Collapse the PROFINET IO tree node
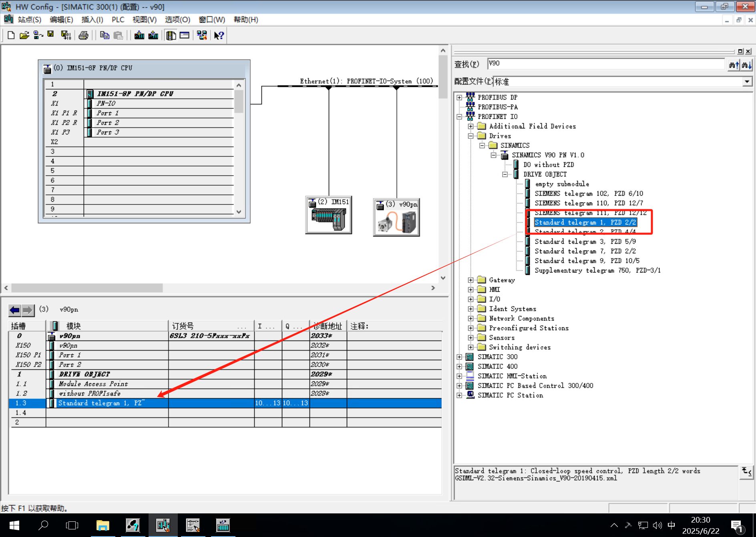The width and height of the screenshot is (756, 537). [459, 117]
